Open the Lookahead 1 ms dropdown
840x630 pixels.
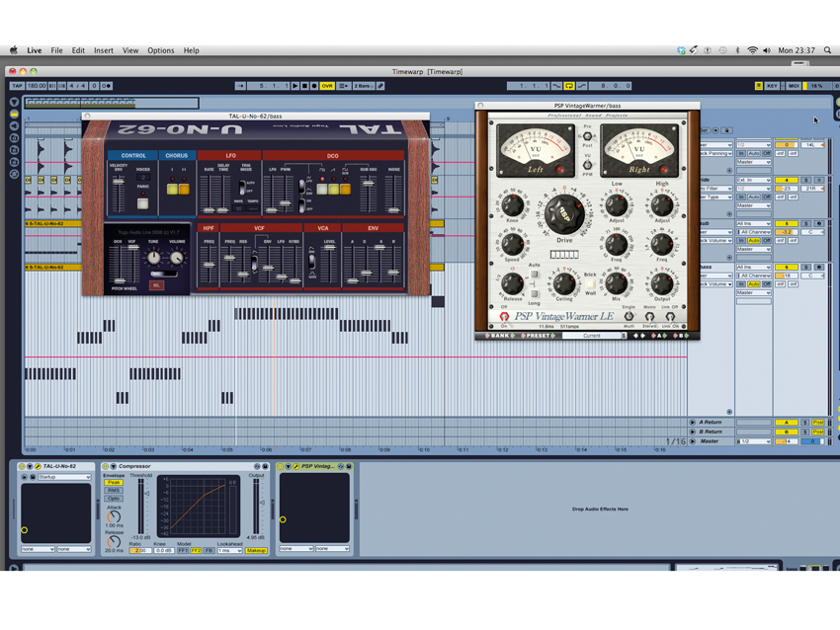(230, 550)
